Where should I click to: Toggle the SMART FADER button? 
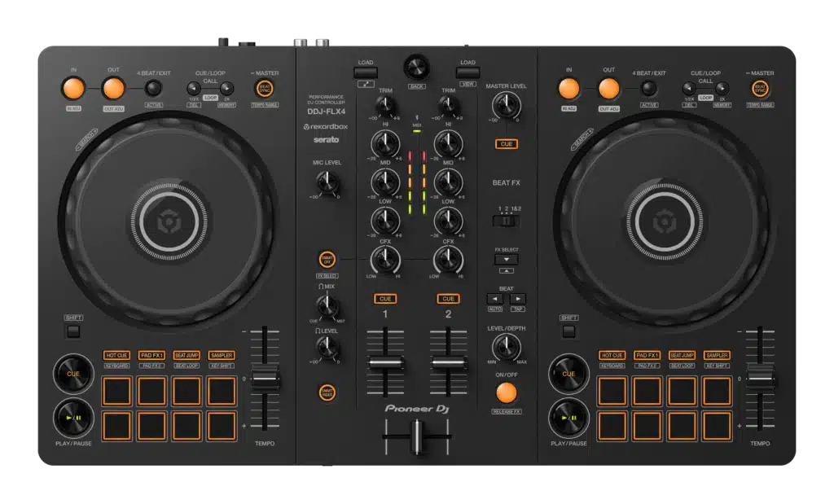[x=327, y=393]
